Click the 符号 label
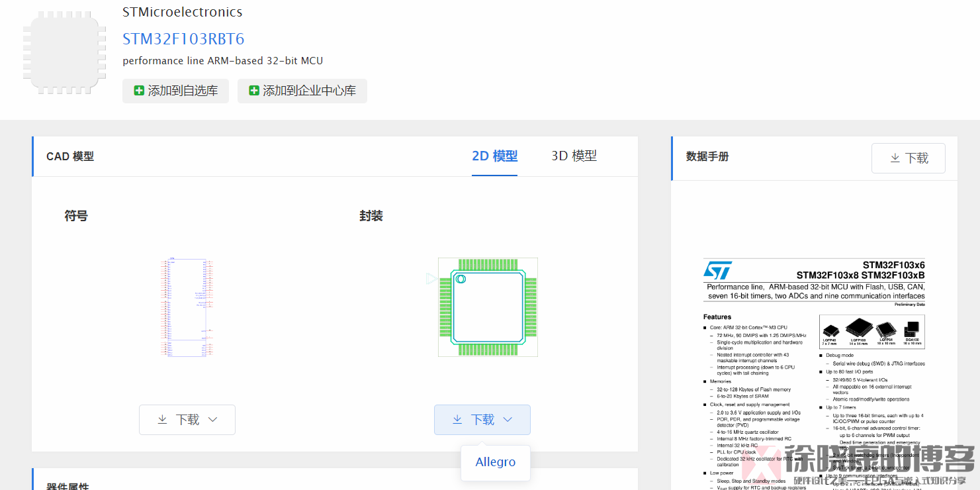The image size is (980, 490). click(76, 216)
